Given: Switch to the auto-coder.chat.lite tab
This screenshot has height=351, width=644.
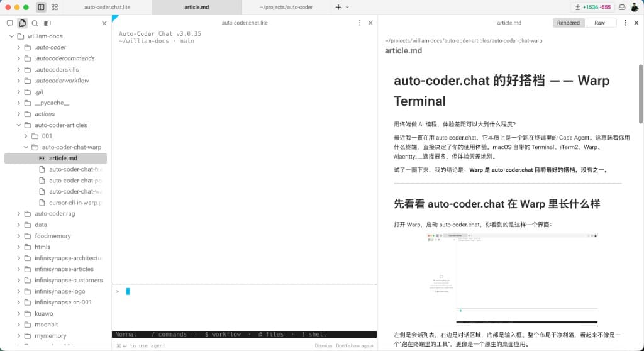Looking at the screenshot, I should (x=107, y=7).
